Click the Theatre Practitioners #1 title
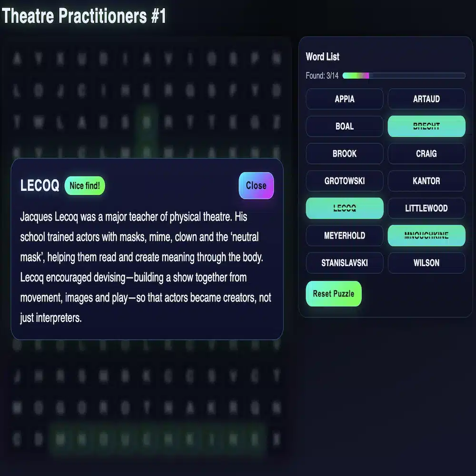 [x=83, y=16]
